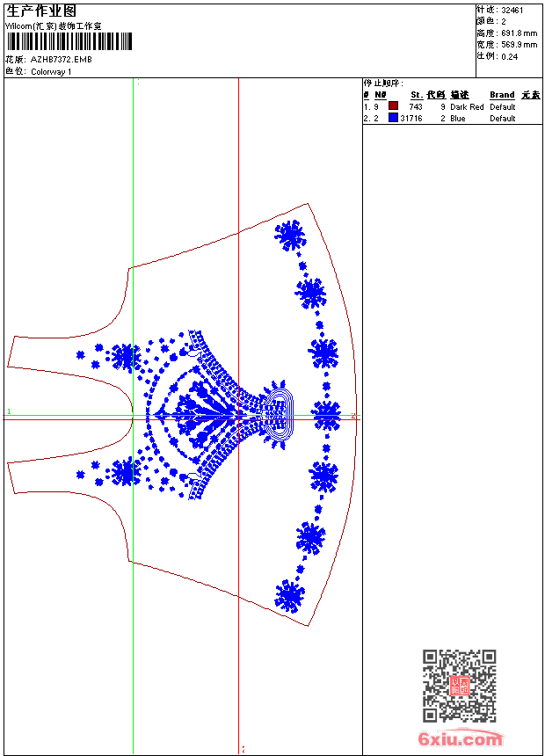Click the stitch count cell "743"
Image resolution: width=545 pixels, height=756 pixels.
click(x=415, y=107)
